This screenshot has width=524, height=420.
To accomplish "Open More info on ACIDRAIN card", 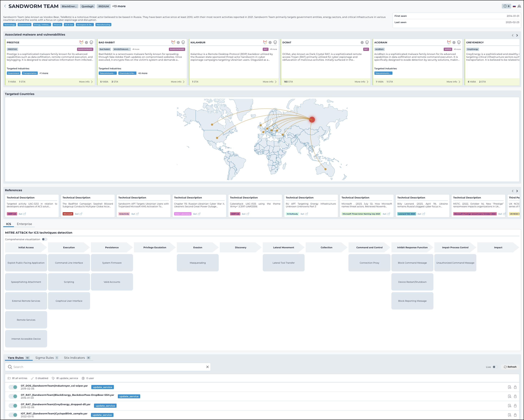I will [x=453, y=82].
